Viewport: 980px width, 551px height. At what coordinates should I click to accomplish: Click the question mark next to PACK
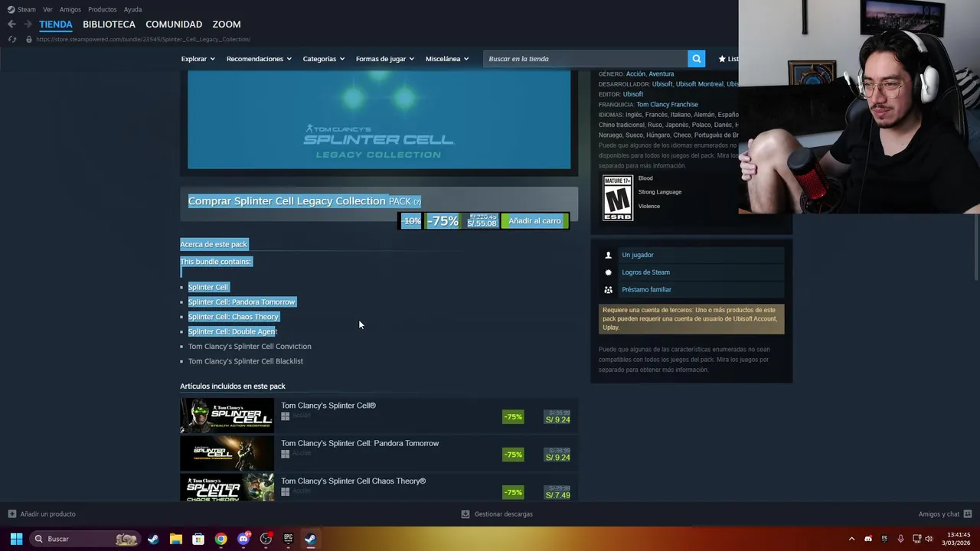click(x=417, y=201)
